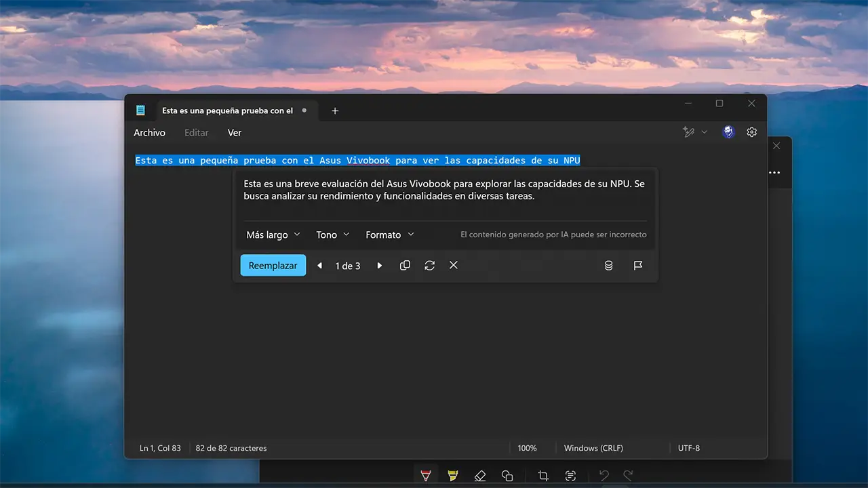The height and width of the screenshot is (488, 868).
Task: Click the Notepad icon in the title bar
Action: (141, 110)
